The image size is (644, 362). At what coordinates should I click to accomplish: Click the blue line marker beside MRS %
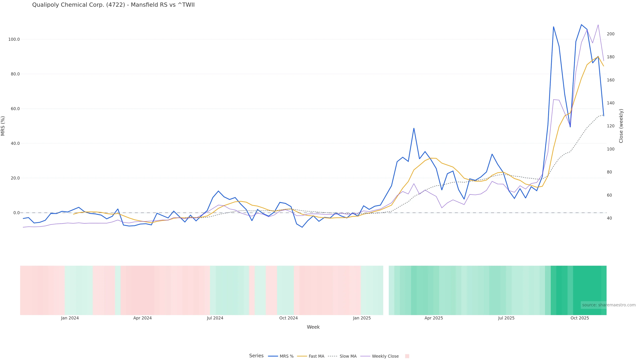[x=273, y=356]
